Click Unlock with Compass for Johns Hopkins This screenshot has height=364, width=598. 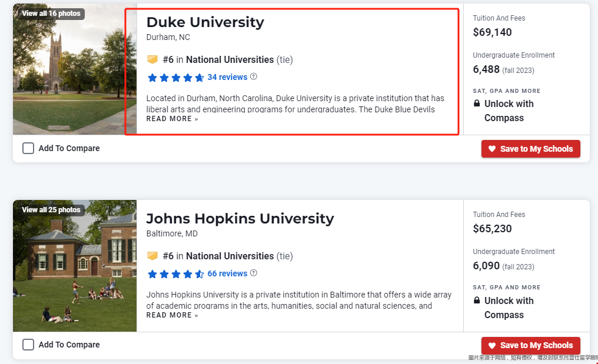click(x=509, y=308)
